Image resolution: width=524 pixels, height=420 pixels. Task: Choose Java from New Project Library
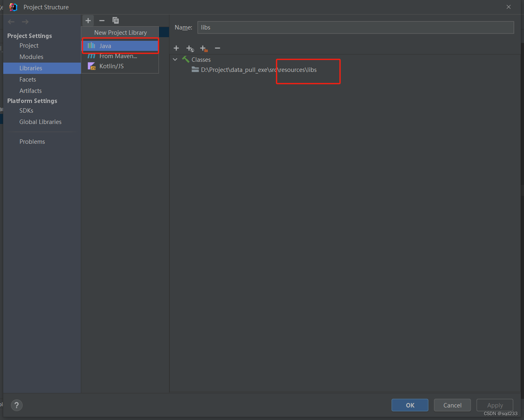[x=120, y=46]
